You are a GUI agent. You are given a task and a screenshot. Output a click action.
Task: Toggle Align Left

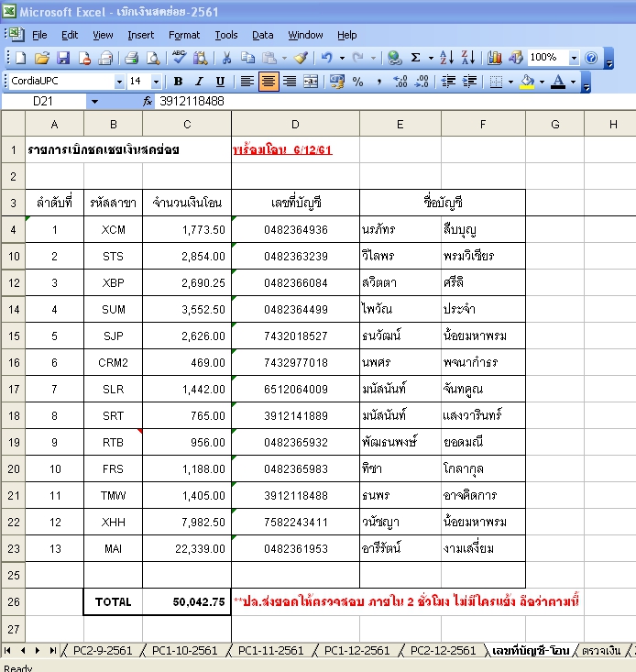(x=247, y=82)
